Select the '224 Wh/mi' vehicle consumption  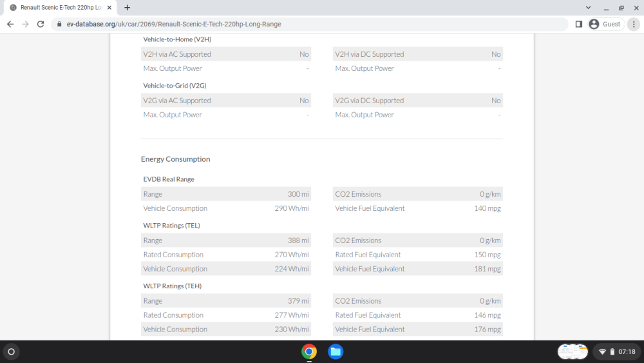click(x=292, y=269)
